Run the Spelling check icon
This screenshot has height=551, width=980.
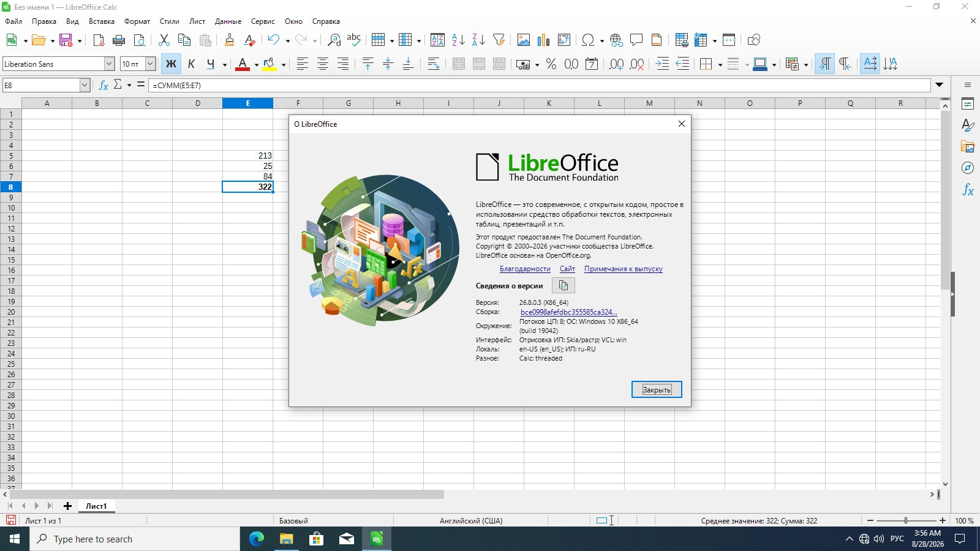pyautogui.click(x=354, y=40)
